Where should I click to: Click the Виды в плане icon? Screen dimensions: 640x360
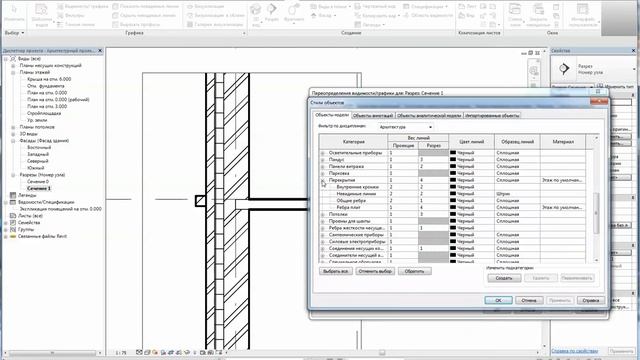click(x=313, y=7)
